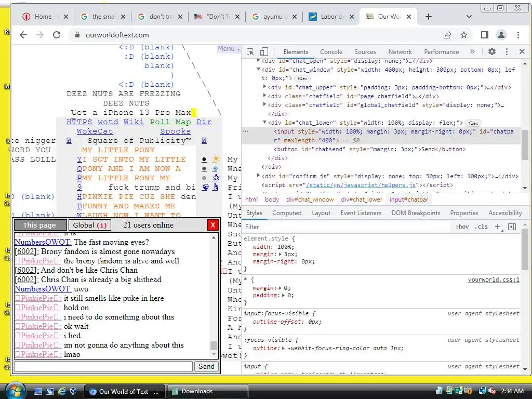The image size is (532, 399).
Task: Toggle the DevTools device toolbar
Action: pos(263,51)
